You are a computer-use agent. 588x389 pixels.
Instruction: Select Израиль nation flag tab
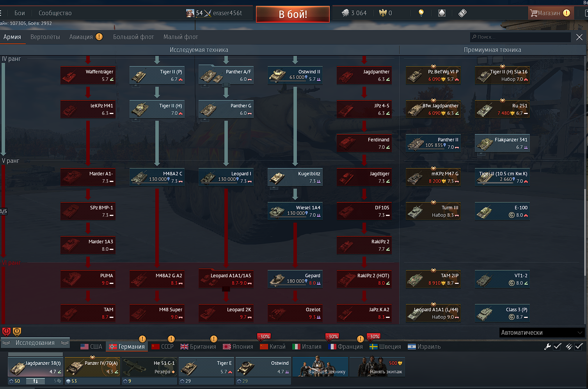pyautogui.click(x=425, y=346)
